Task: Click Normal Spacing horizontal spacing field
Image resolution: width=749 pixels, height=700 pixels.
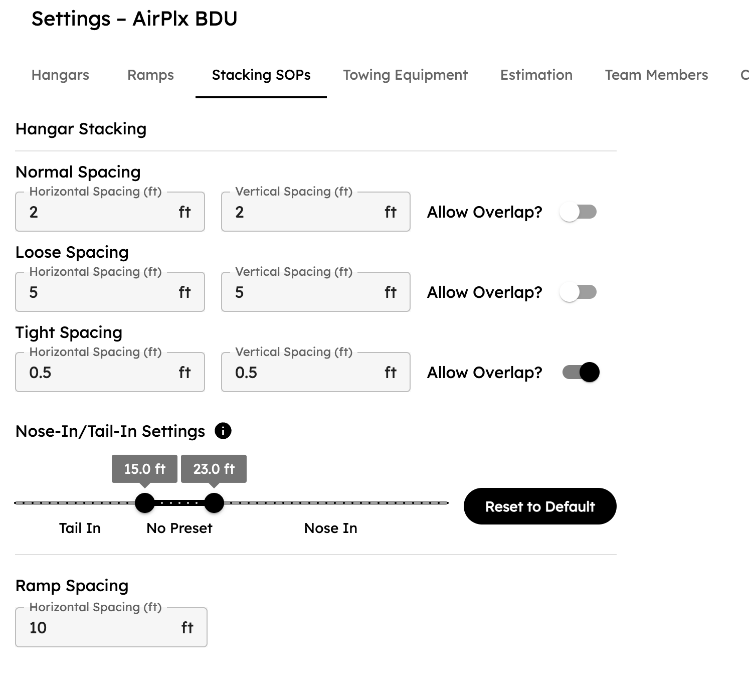Action: coord(110,212)
